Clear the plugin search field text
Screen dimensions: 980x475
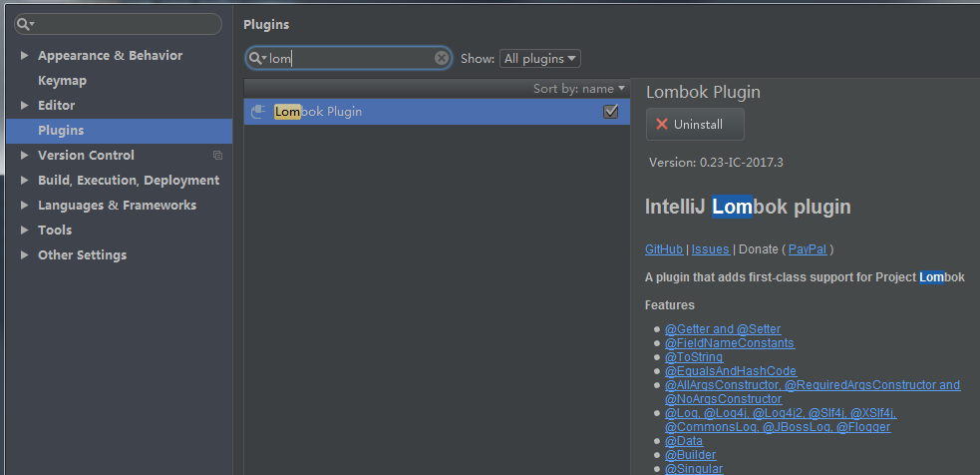point(442,58)
